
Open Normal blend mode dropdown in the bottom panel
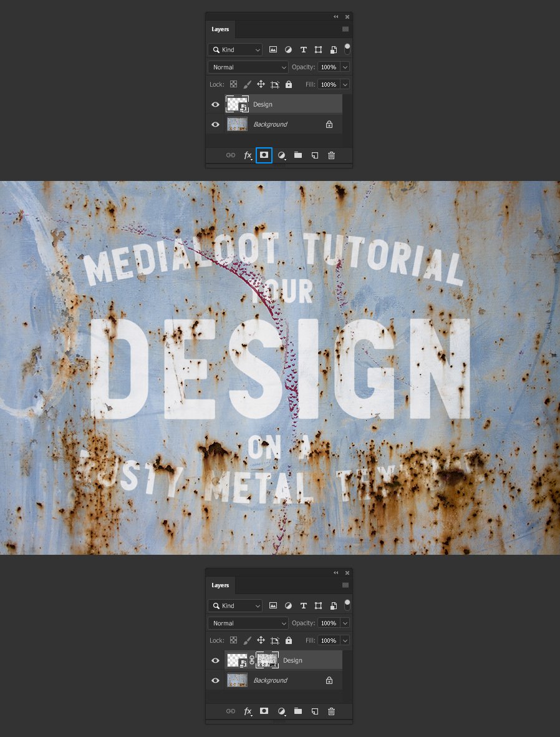pos(248,623)
